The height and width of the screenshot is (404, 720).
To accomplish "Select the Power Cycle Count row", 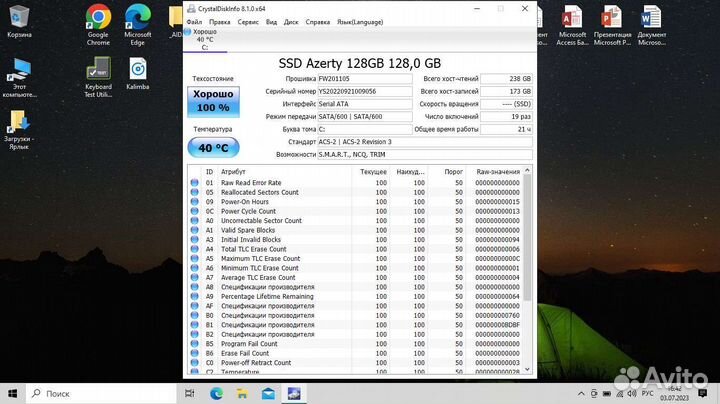I will (x=355, y=211).
